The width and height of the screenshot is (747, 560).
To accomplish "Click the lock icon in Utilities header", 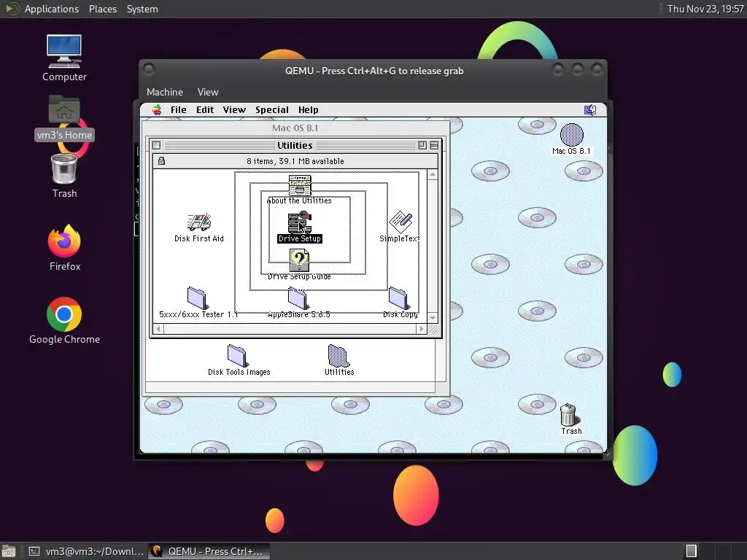I will click(161, 161).
